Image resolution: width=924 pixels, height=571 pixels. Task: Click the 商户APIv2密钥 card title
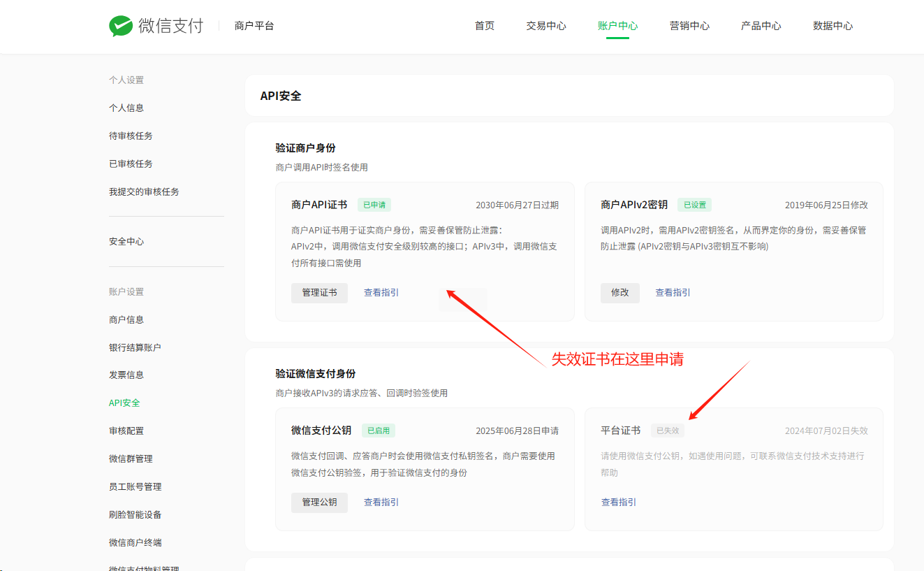click(x=634, y=205)
